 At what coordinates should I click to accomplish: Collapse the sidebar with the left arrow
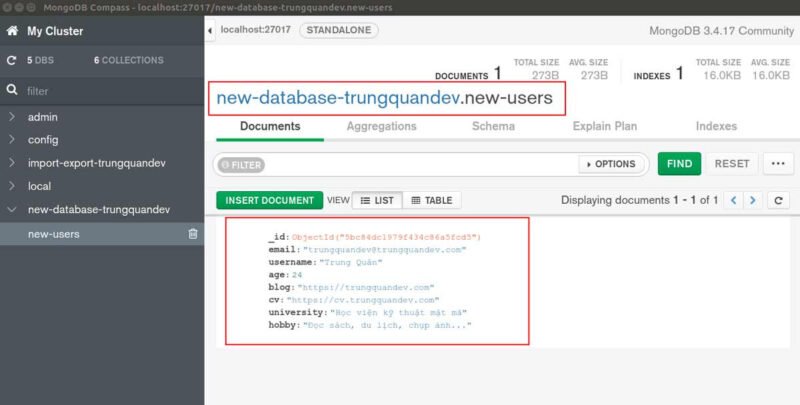210,31
